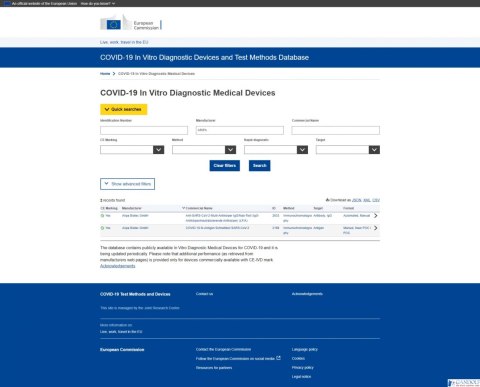
Task: Focus the Commercial Name input field
Action: [x=336, y=130]
